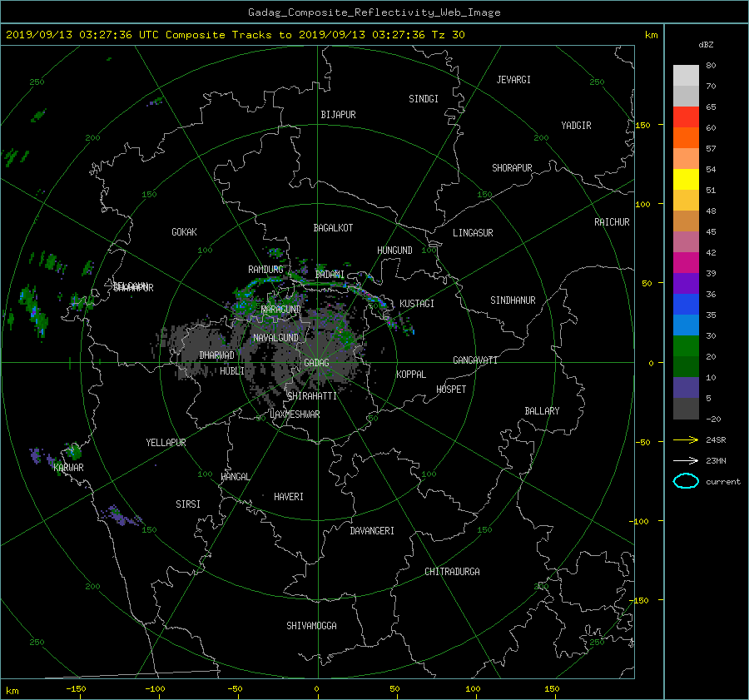749x700 pixels.
Task: Click the 23MN legend label
Action: pyautogui.click(x=716, y=460)
